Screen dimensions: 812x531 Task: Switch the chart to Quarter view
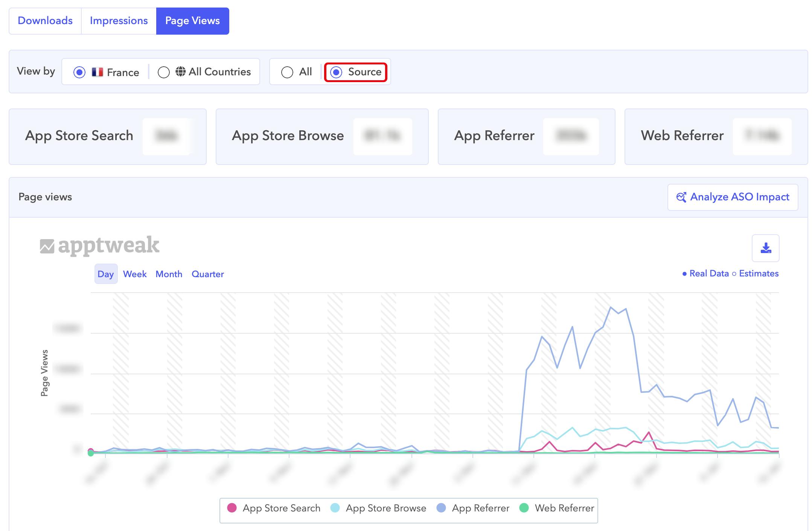point(207,274)
